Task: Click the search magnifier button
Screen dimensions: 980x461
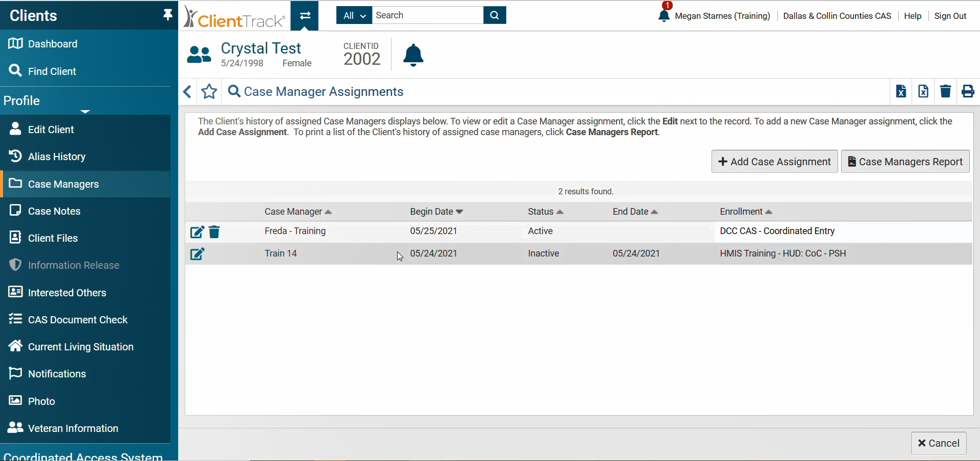Action: [494, 15]
